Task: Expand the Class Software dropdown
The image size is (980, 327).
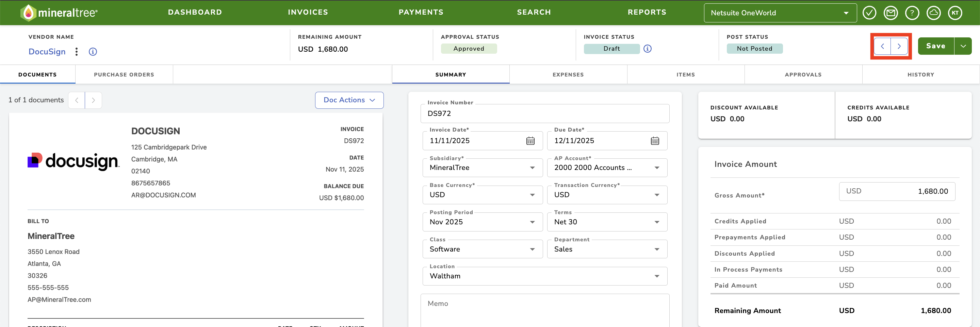Action: coord(483,249)
